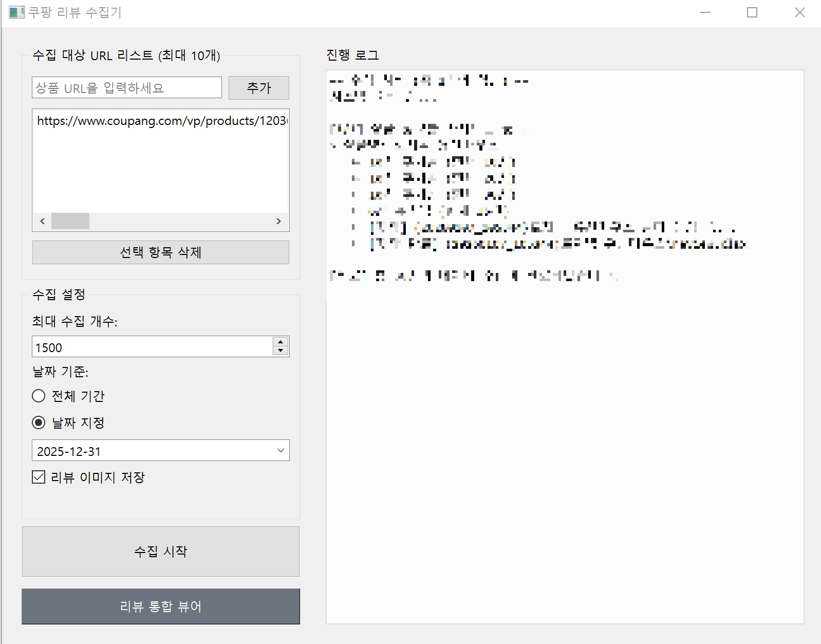Screen dimensions: 821x644
Task: Click the URL list left scroll arrow
Action: (x=43, y=221)
